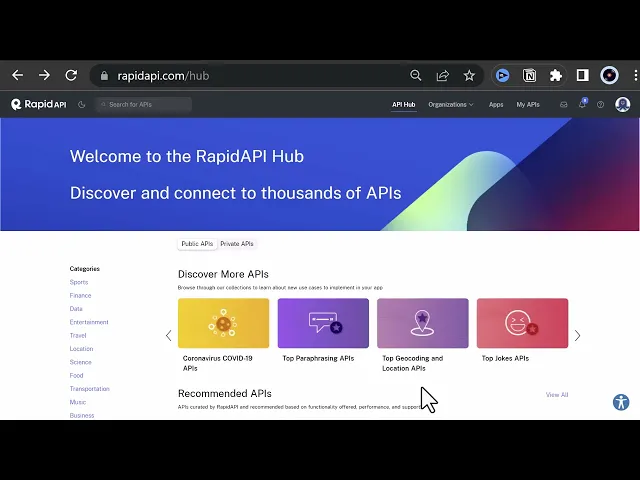Expand Organizations dropdown
Viewport: 640px width, 480px height.
pyautogui.click(x=451, y=104)
